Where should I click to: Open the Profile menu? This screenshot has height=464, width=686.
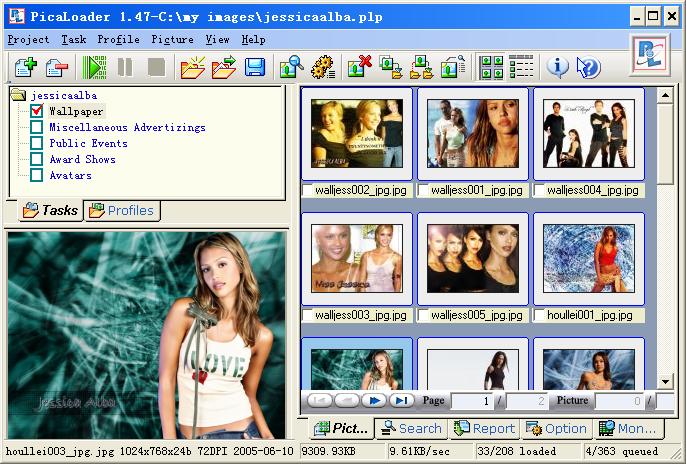pyautogui.click(x=118, y=40)
